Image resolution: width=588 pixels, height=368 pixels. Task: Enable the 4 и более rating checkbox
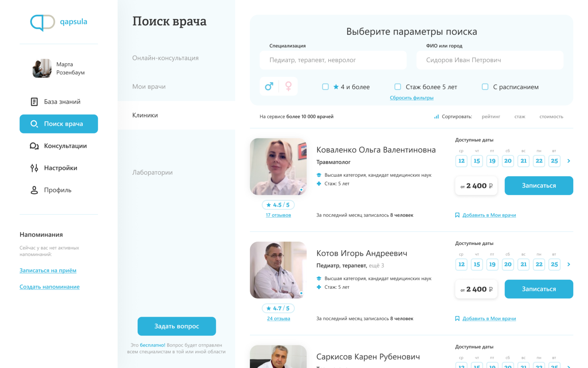(325, 87)
